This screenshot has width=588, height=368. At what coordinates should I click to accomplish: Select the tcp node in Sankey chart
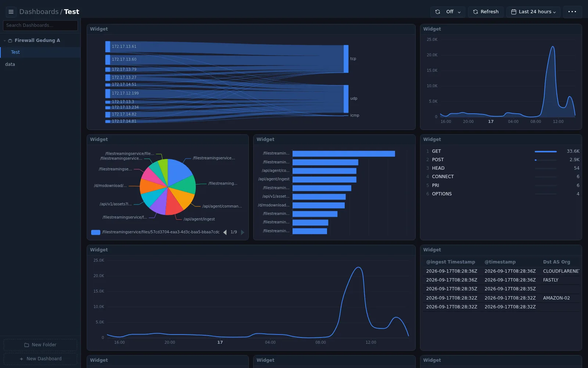[x=346, y=59]
